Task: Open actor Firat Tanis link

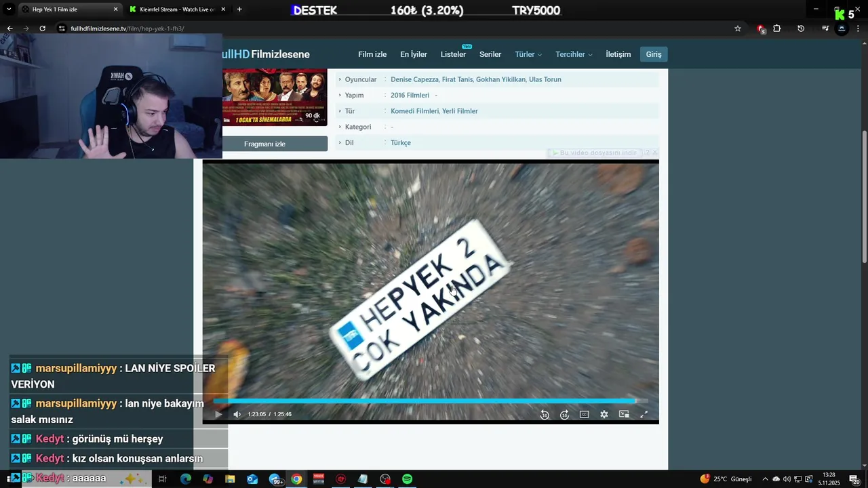Action: pyautogui.click(x=457, y=79)
